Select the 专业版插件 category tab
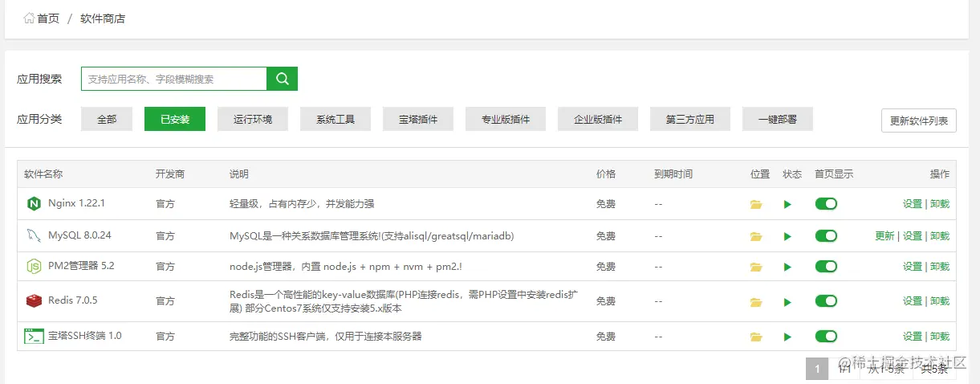 click(x=506, y=119)
